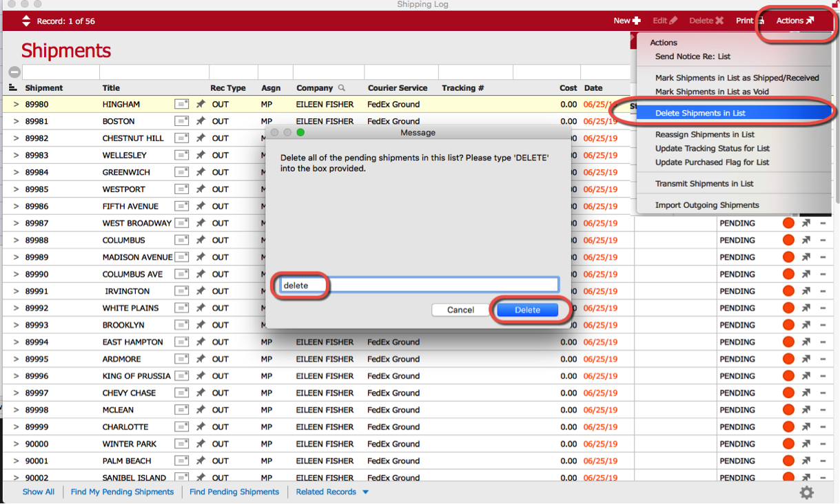
Task: Click orange status circle in row 89987
Action: coord(788,223)
